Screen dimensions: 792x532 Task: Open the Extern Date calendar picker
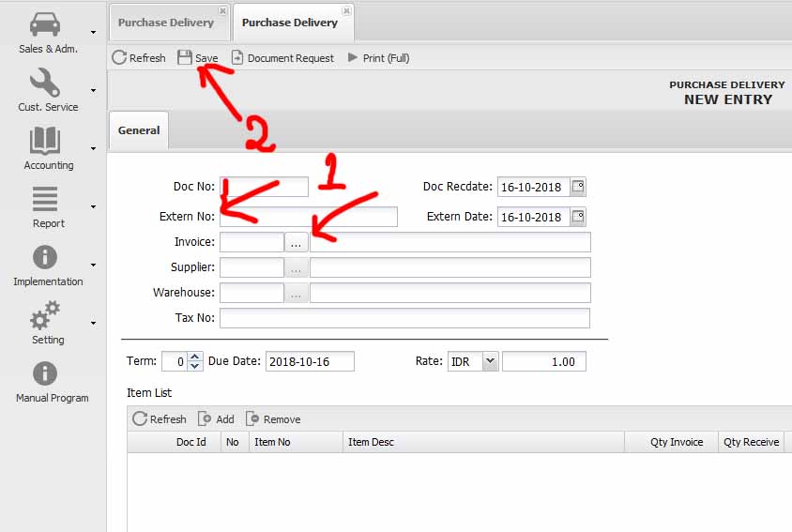click(578, 217)
